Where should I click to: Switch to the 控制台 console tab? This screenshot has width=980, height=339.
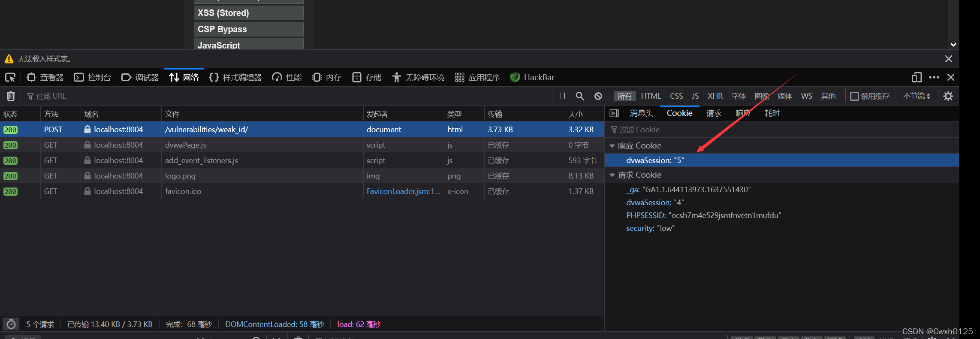click(93, 78)
